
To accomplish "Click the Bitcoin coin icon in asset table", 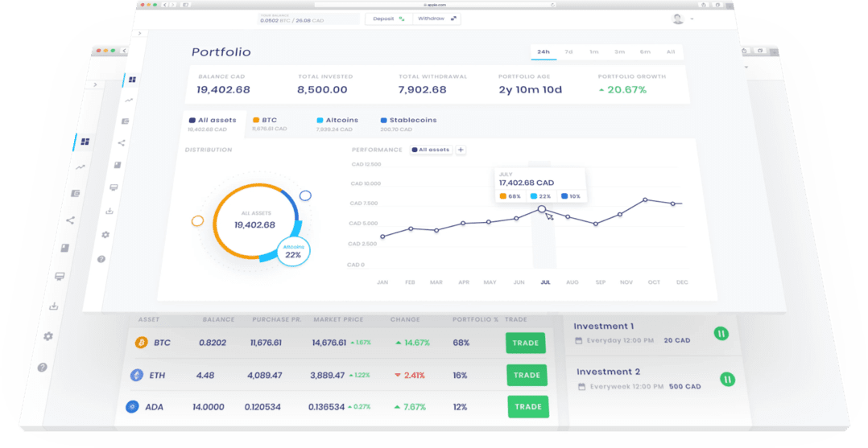I will 142,343.
